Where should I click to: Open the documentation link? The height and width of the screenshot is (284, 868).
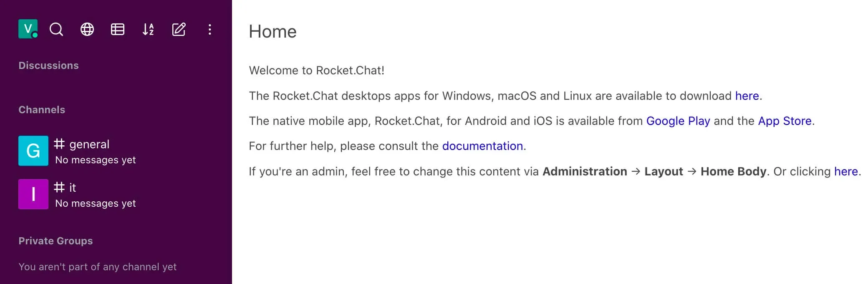coord(482,146)
